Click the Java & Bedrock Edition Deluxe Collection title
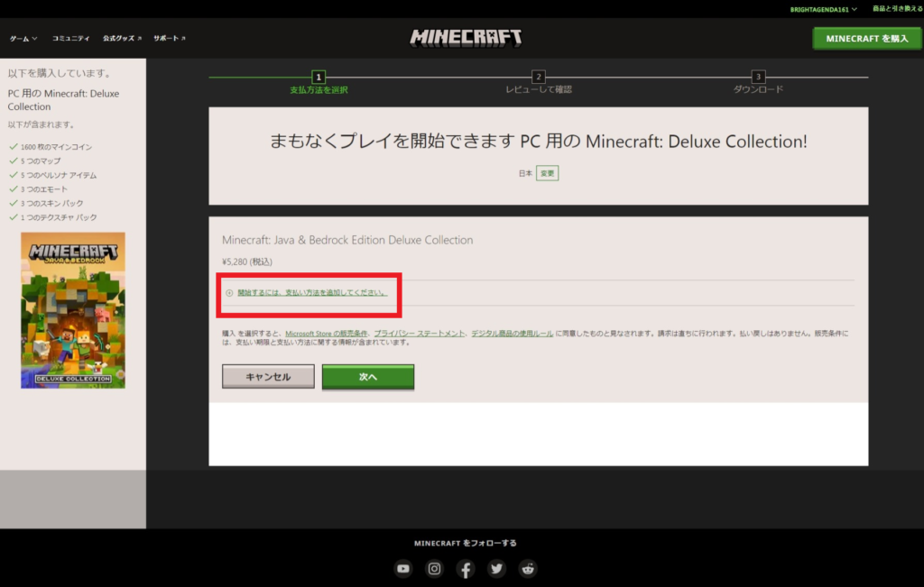 point(347,240)
